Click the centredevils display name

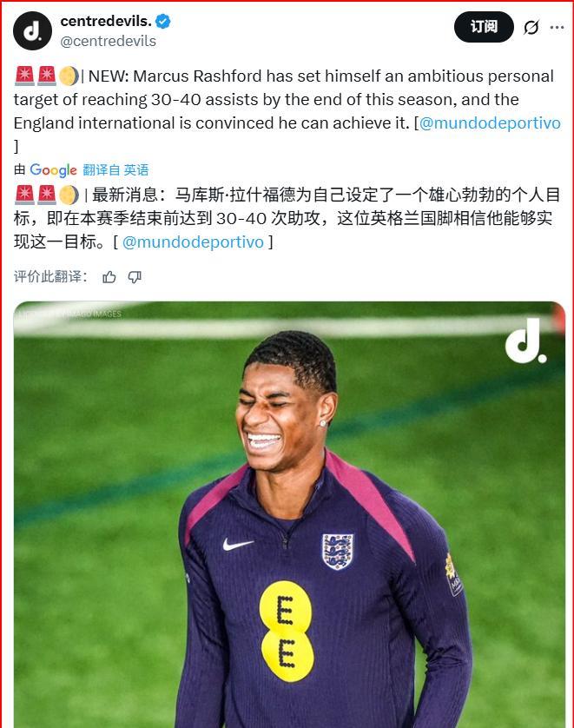point(106,21)
